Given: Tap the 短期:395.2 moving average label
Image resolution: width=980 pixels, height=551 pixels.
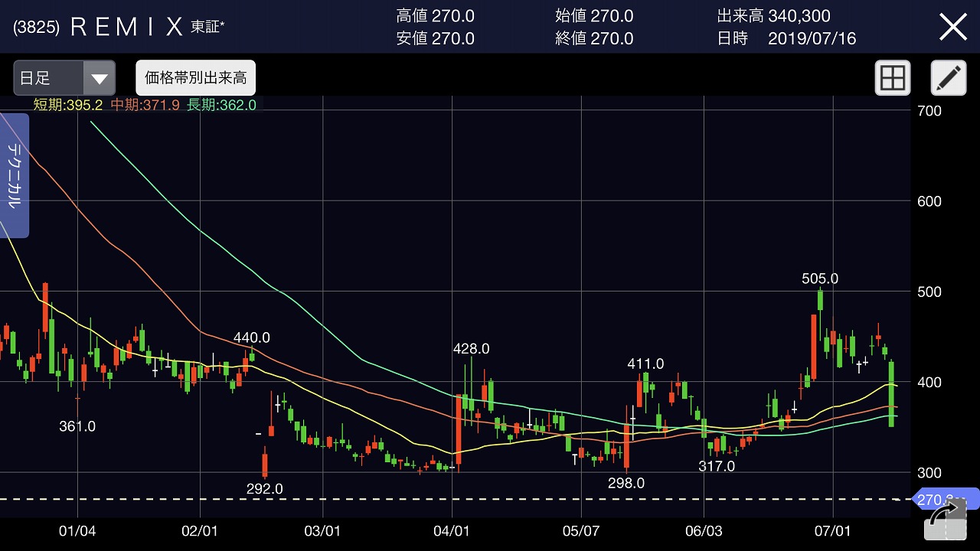Looking at the screenshot, I should 70,105.
